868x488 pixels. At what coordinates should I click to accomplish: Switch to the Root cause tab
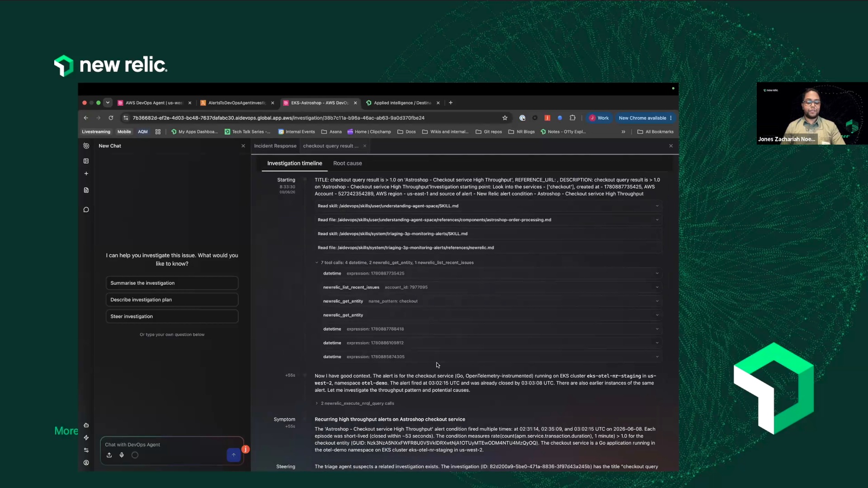(348, 164)
